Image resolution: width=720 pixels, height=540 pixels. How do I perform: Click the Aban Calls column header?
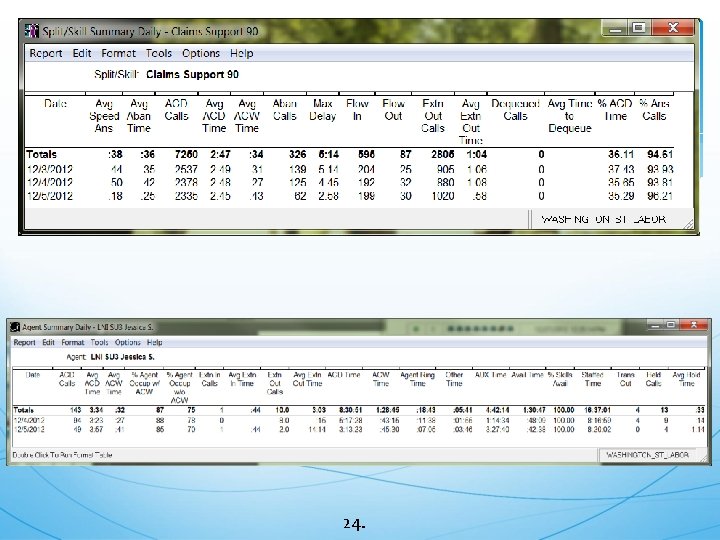285,110
